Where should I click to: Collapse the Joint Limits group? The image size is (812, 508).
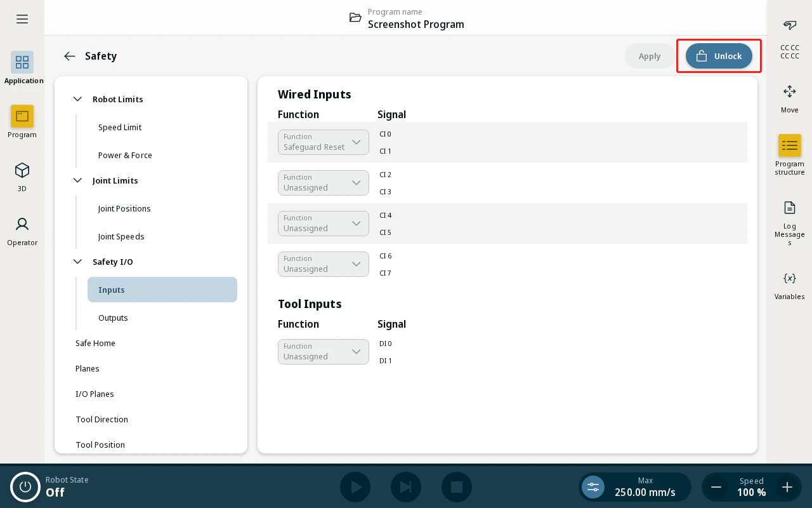point(77,180)
